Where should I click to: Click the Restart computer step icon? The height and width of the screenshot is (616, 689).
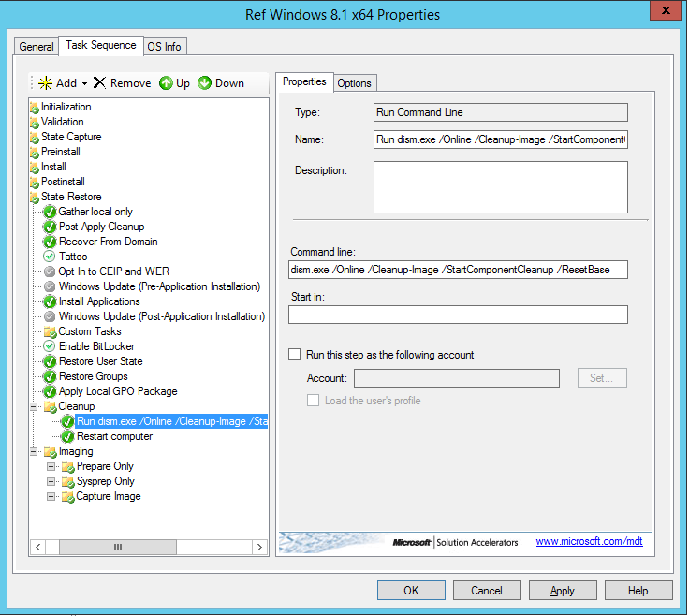(x=67, y=436)
